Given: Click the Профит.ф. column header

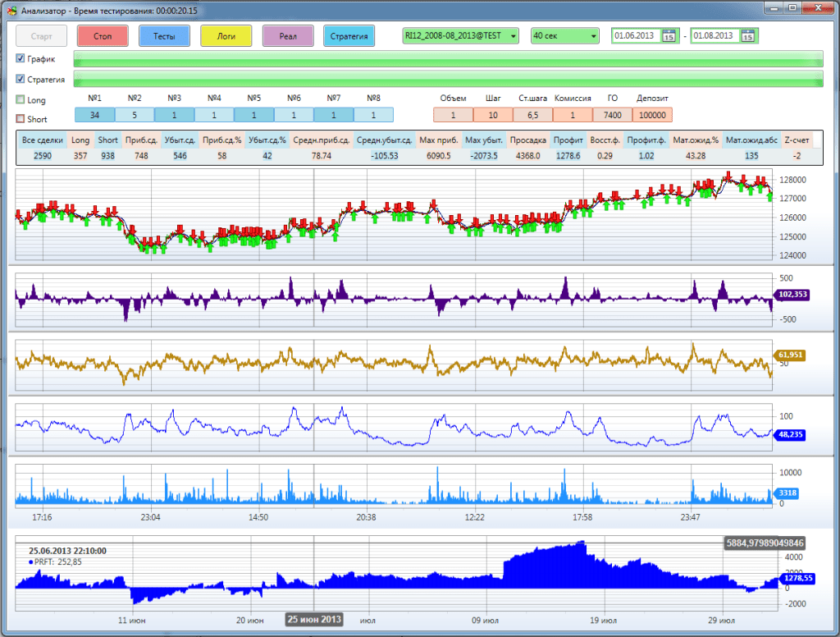Looking at the screenshot, I should (646, 140).
